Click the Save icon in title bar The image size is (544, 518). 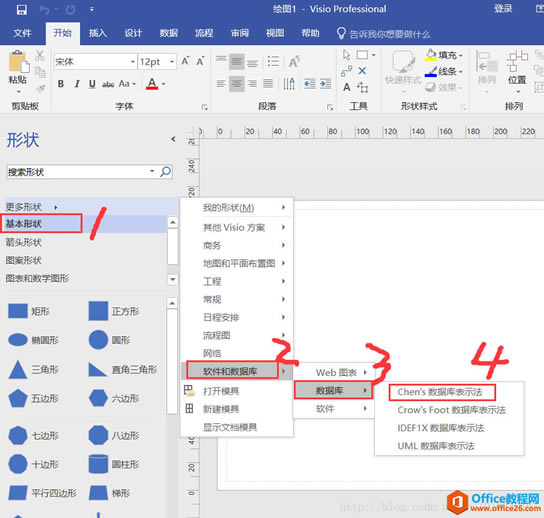tap(22, 10)
